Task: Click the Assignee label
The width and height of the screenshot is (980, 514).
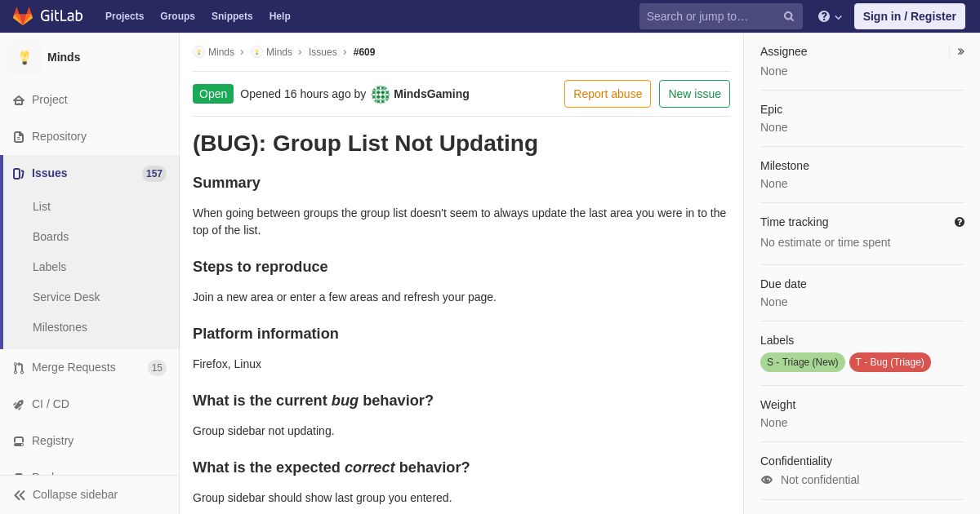Action: pos(783,51)
